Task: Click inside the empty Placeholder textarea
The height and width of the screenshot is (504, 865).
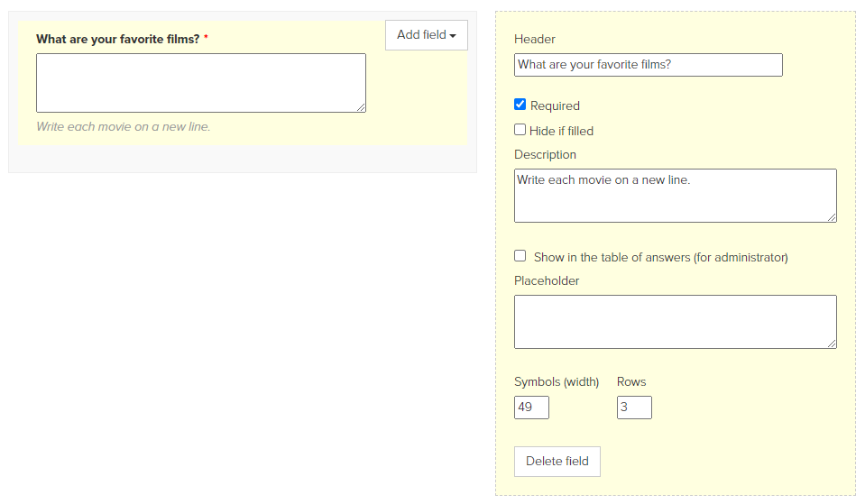Action: [x=676, y=322]
